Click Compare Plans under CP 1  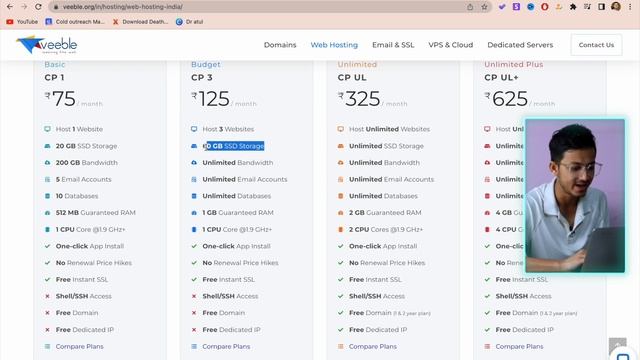[x=80, y=346]
